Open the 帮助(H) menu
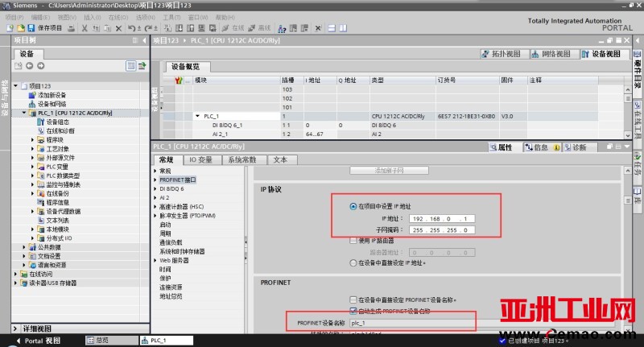The image size is (644, 347). [x=225, y=17]
